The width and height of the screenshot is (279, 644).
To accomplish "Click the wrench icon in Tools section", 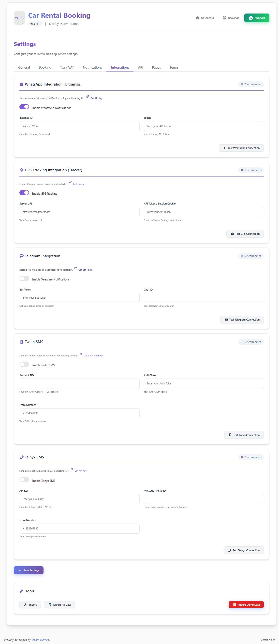I will [21, 591].
